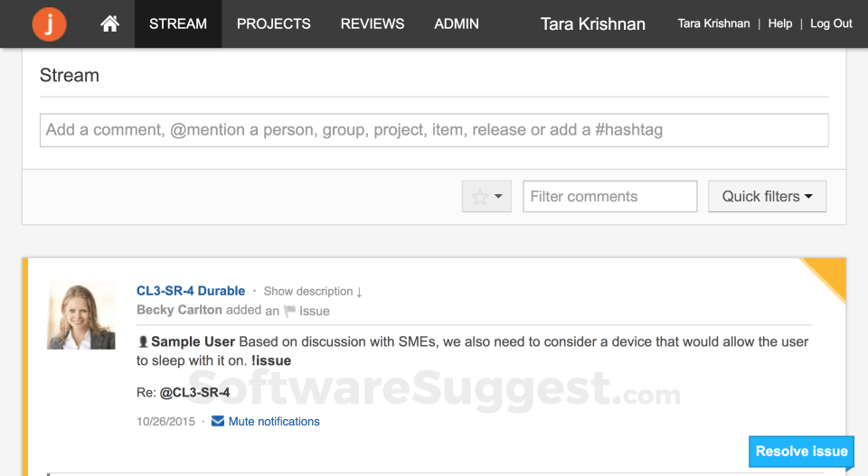Click Log Out link

pos(831,23)
